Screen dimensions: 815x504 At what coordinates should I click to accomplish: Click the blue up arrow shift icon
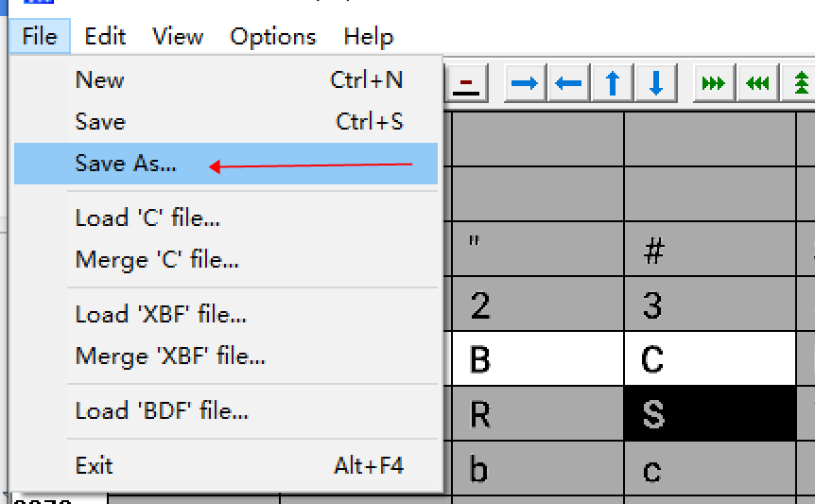613,83
